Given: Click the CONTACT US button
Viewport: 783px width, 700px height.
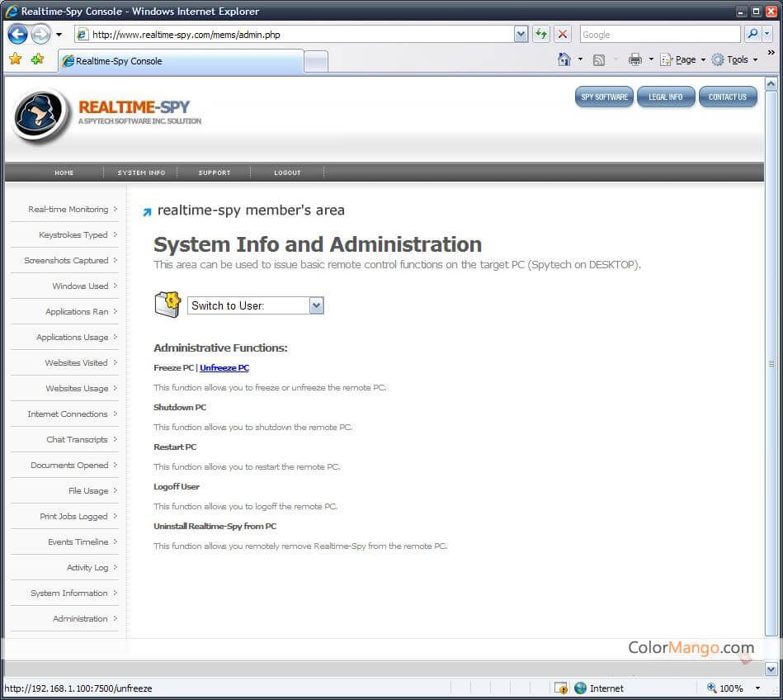Looking at the screenshot, I should point(728,97).
